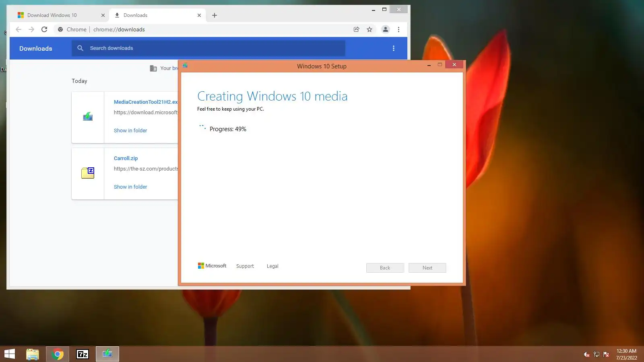Image resolution: width=644 pixels, height=362 pixels.
Task: Click the Carroll.zip file icon
Action: pos(88,173)
